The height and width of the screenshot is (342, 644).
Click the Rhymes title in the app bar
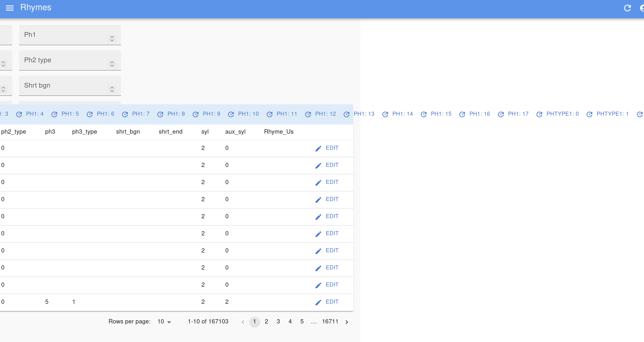[x=36, y=7]
